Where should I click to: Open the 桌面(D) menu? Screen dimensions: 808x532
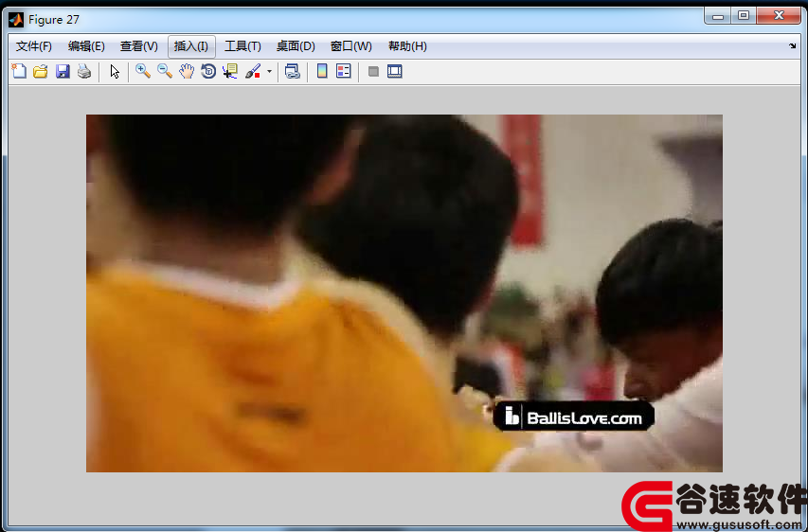[x=296, y=46]
